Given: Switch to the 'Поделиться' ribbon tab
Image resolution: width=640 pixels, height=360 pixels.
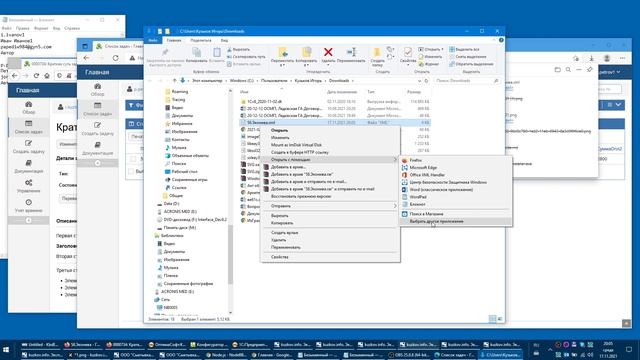Looking at the screenshot, I should point(201,40).
